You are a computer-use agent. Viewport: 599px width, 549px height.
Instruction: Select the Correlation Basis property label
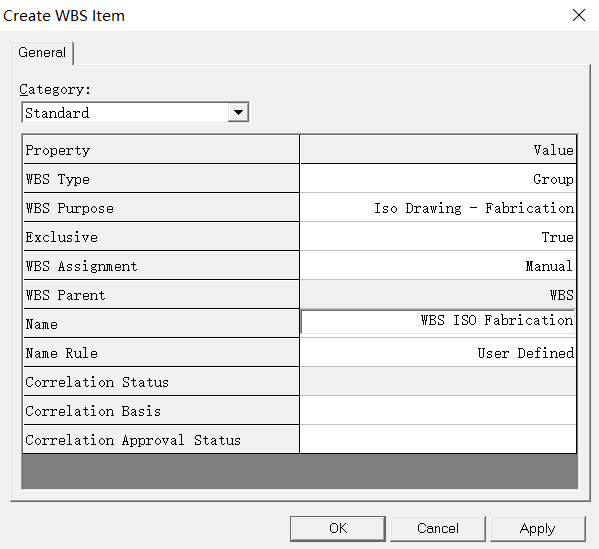point(161,411)
